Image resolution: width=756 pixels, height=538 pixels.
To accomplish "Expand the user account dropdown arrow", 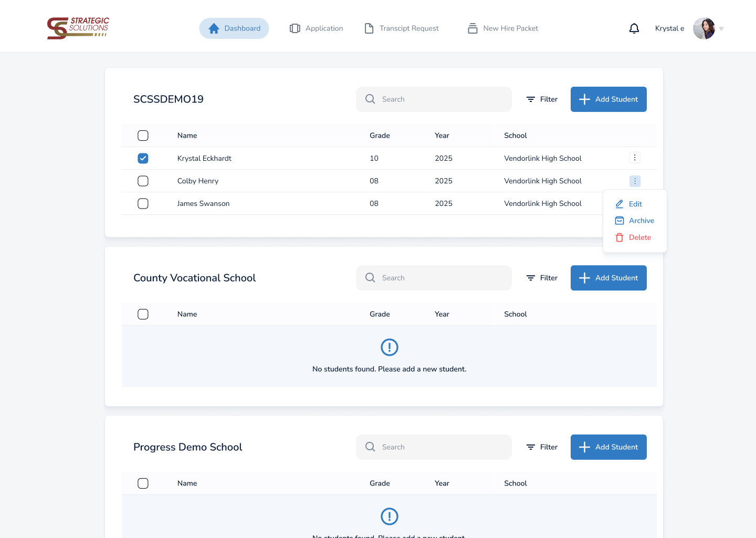I will [721, 29].
